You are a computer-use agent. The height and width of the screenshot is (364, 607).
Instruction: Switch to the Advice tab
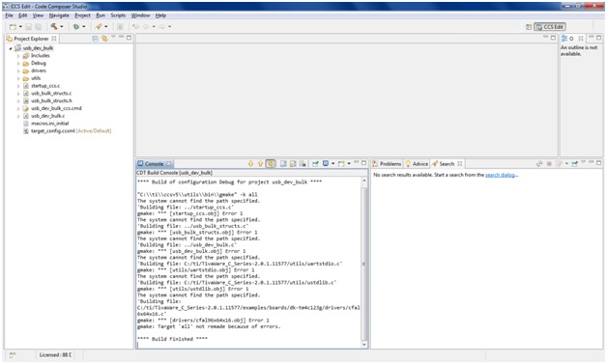click(x=417, y=164)
